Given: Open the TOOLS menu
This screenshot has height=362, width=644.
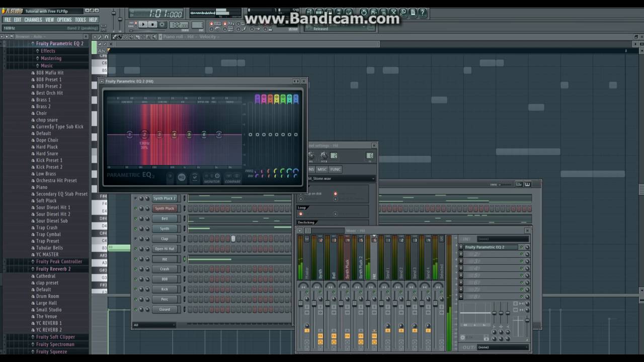Looking at the screenshot, I should click(80, 20).
